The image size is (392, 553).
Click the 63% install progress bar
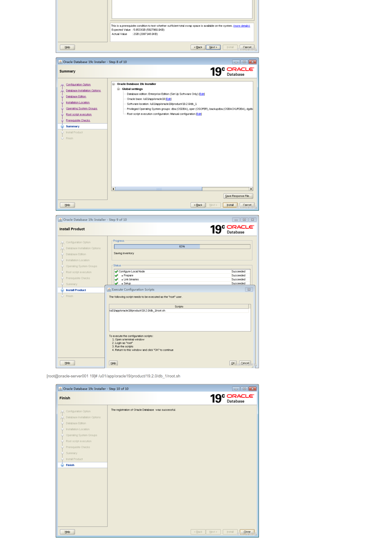pyautogui.click(x=182, y=246)
